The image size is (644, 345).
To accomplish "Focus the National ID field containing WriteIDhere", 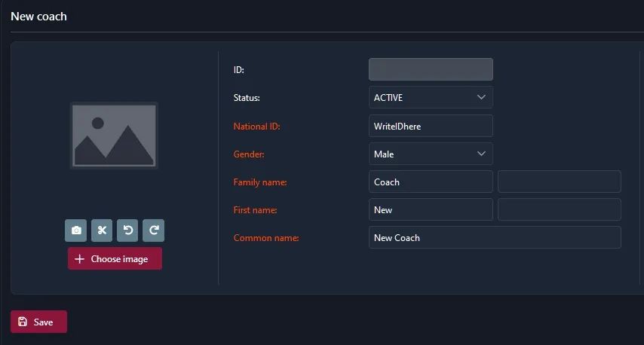I will tap(431, 126).
